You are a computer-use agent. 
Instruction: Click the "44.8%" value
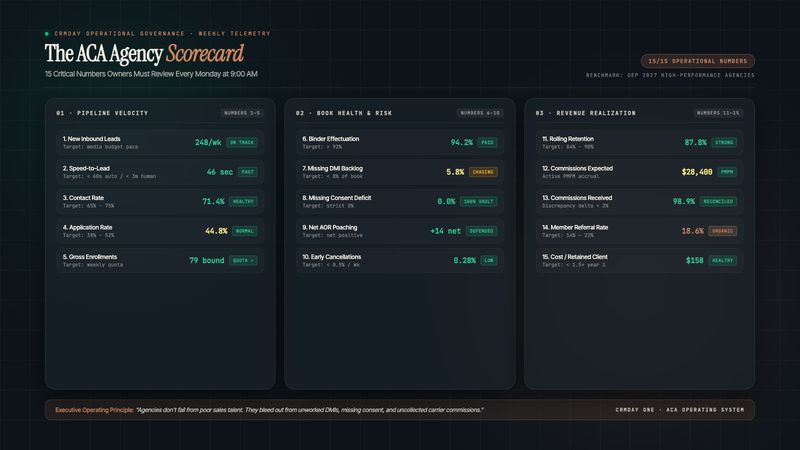(216, 231)
